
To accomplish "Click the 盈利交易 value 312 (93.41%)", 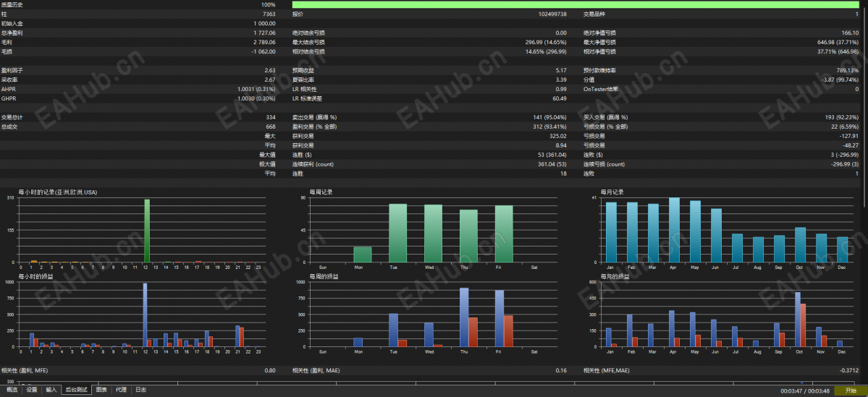I will click(x=549, y=127).
